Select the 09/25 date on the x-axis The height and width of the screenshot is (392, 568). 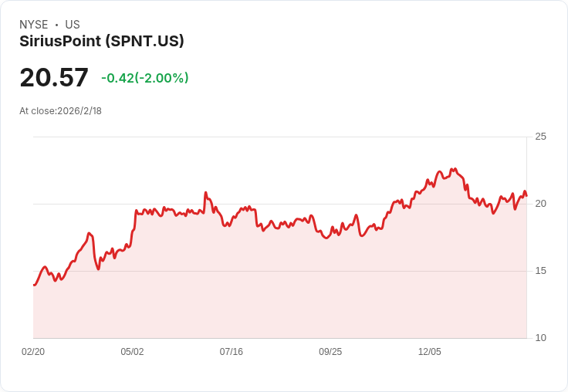point(330,352)
